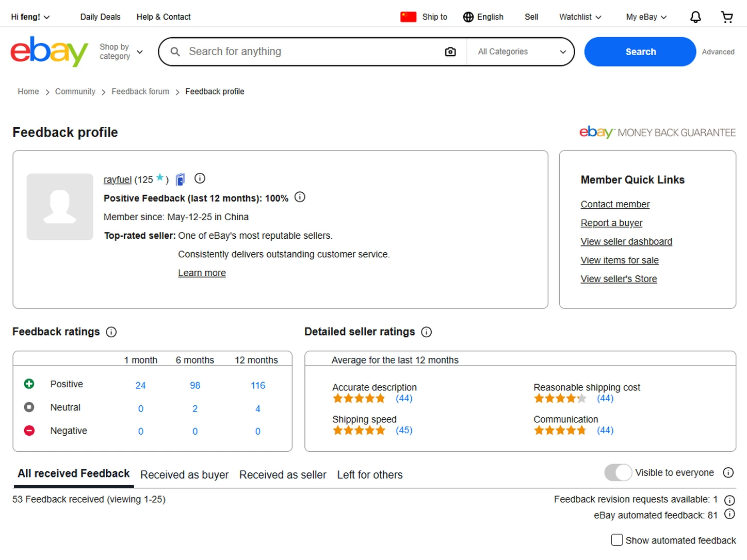Screen dimensions: 747x560
Task: Click the 1 month positive count 24
Action: [140, 385]
